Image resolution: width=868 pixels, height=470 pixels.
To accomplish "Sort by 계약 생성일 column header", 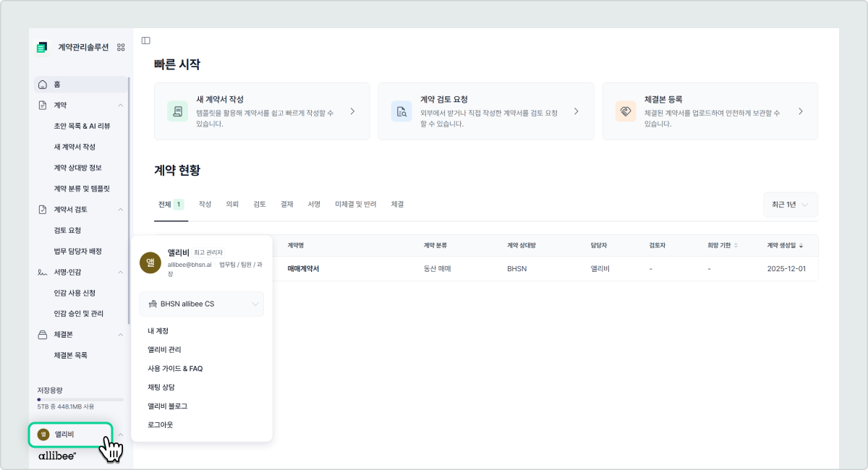I will point(785,246).
